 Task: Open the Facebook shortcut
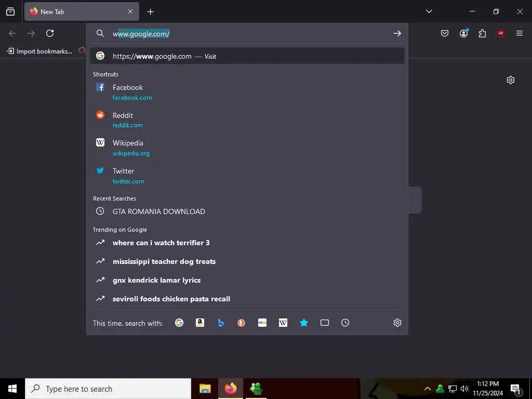click(247, 92)
